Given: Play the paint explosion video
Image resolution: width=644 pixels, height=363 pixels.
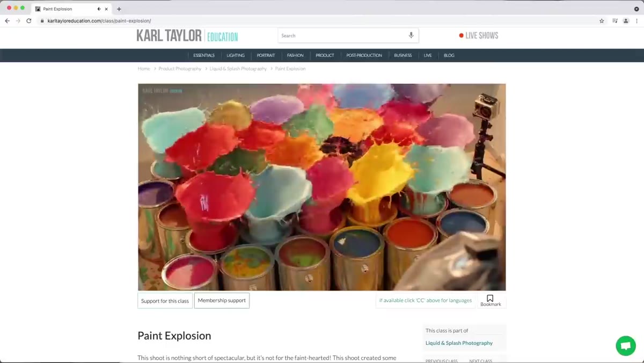Looking at the screenshot, I should click(321, 187).
